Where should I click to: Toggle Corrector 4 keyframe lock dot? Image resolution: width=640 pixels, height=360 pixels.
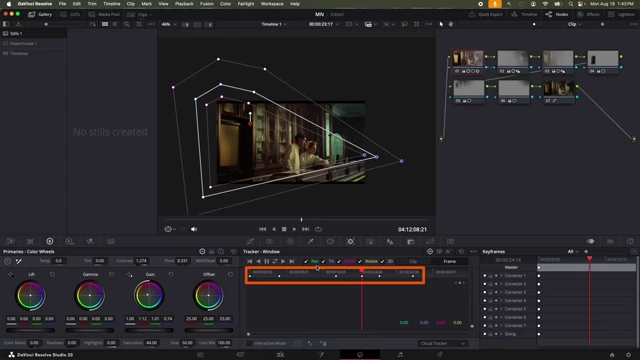485,300
